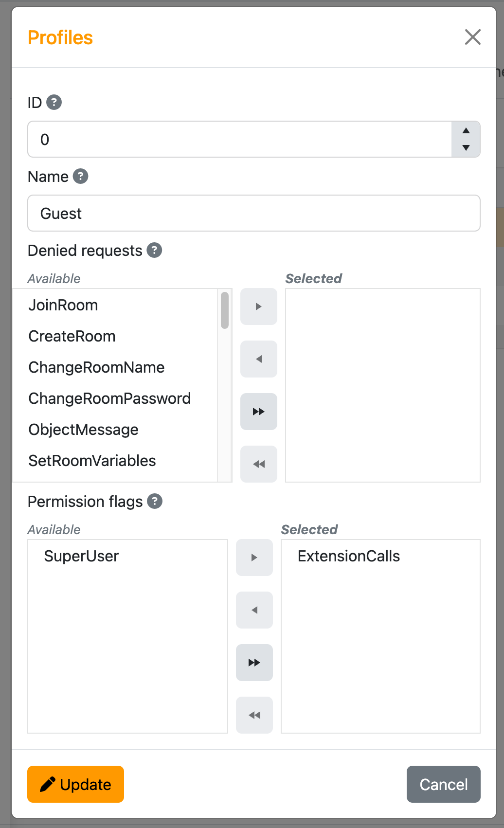The height and width of the screenshot is (828, 504).
Task: Click the Update button
Action: pos(76,784)
